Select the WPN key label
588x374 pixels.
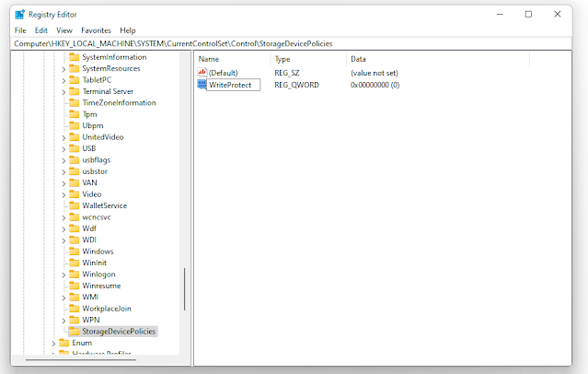pos(91,320)
